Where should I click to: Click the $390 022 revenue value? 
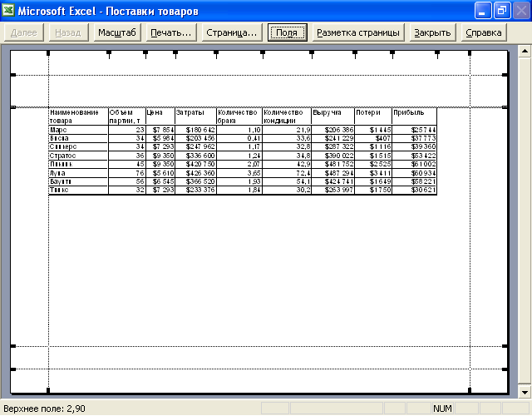[338, 156]
